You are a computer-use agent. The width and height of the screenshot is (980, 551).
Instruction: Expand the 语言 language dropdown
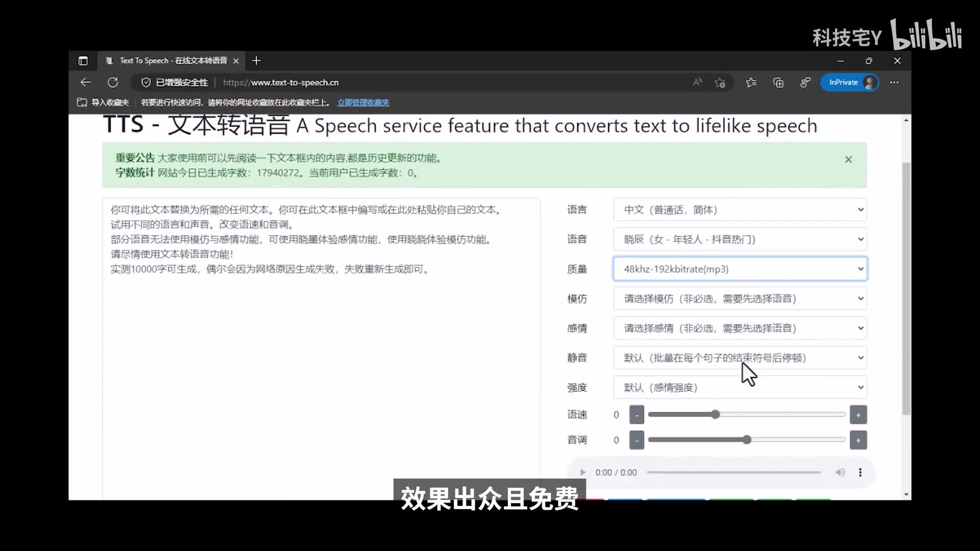tap(740, 210)
